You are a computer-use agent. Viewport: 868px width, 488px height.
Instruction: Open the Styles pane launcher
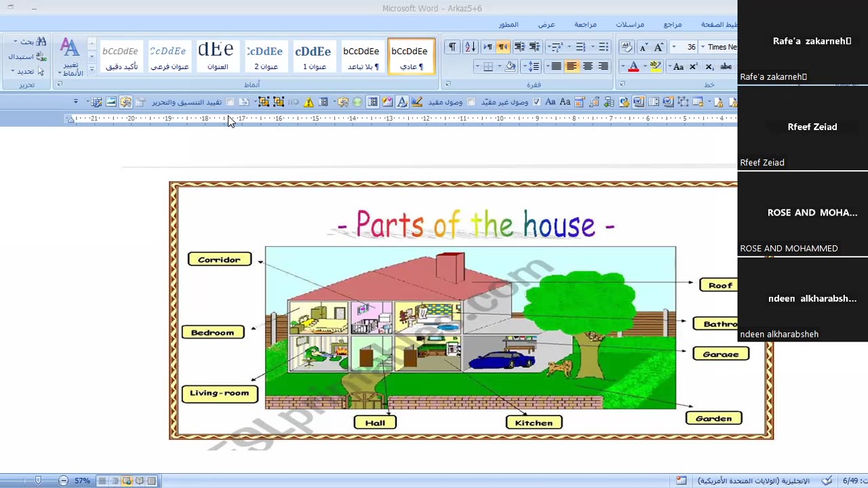(x=59, y=84)
